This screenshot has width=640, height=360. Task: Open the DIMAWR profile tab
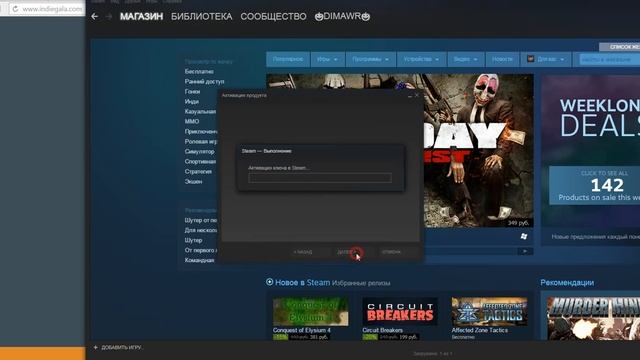tap(342, 16)
